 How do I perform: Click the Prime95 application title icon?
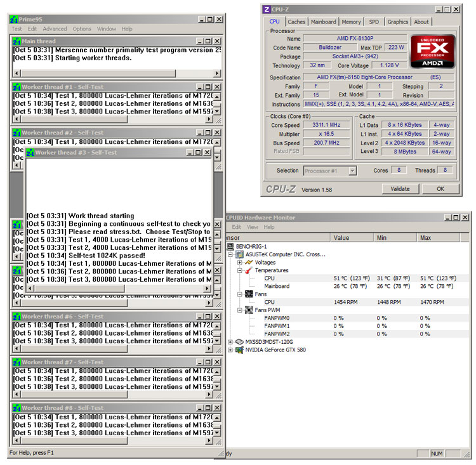14,19
